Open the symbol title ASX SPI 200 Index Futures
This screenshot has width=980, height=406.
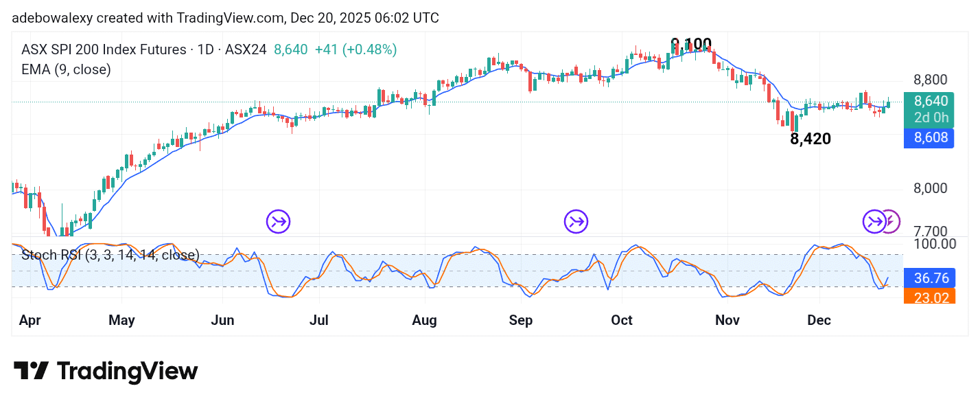tap(104, 49)
